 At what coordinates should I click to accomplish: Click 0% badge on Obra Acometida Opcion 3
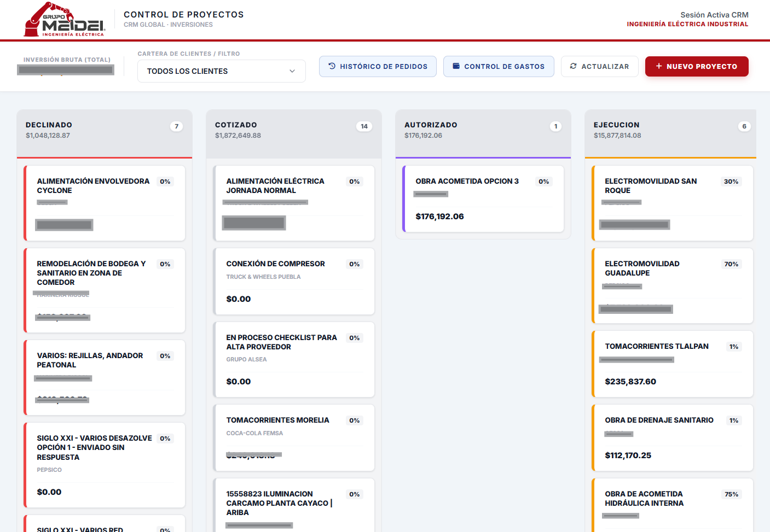(543, 182)
